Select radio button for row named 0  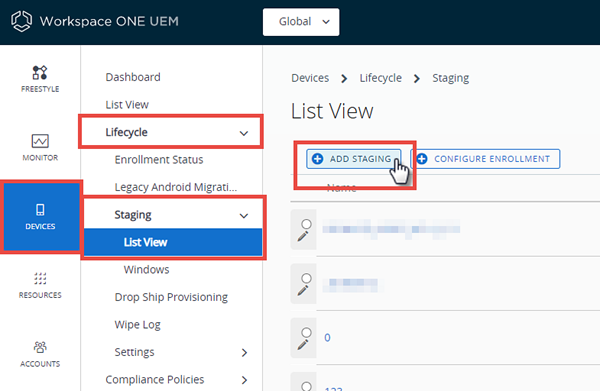(x=306, y=332)
